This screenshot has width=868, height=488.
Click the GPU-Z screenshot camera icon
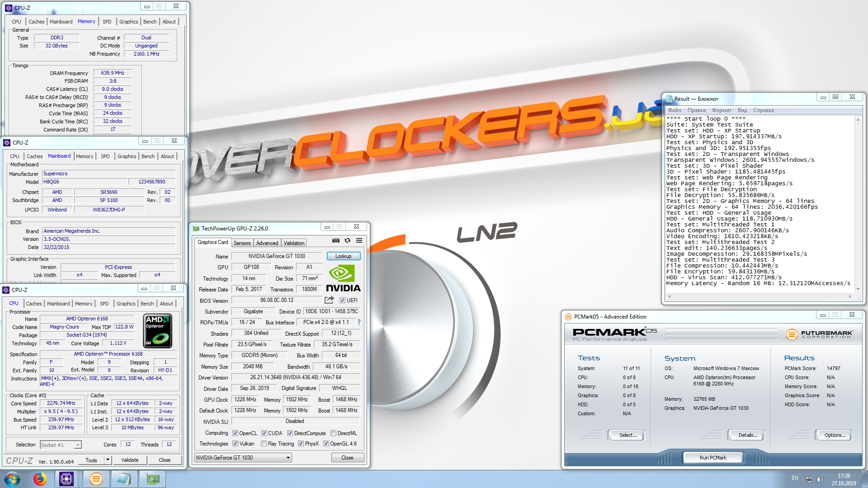pos(336,240)
